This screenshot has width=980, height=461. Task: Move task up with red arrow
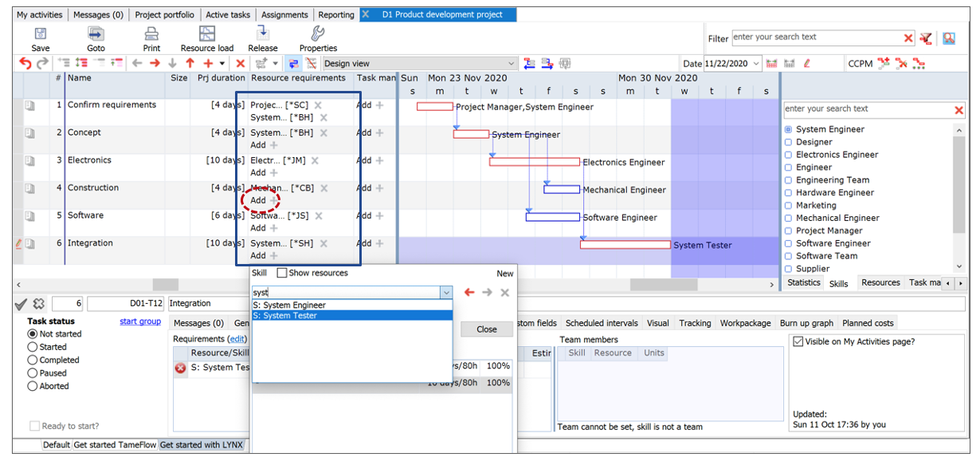click(190, 63)
